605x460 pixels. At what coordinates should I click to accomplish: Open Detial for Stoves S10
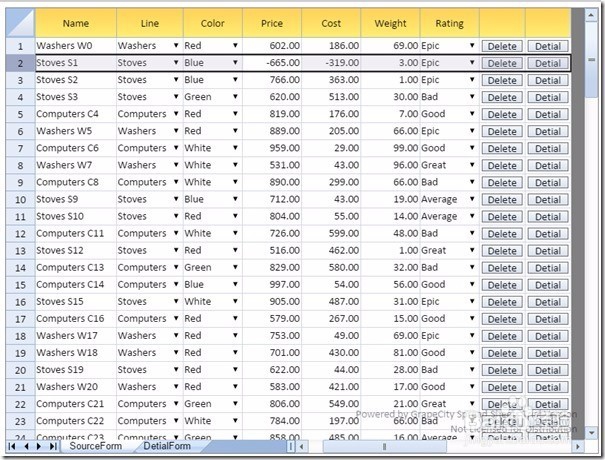tap(548, 216)
